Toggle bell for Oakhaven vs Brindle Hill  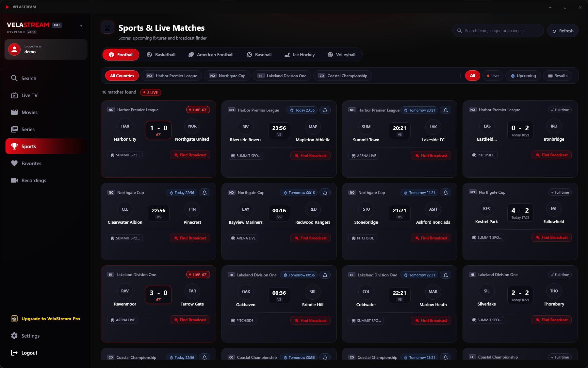click(x=325, y=275)
